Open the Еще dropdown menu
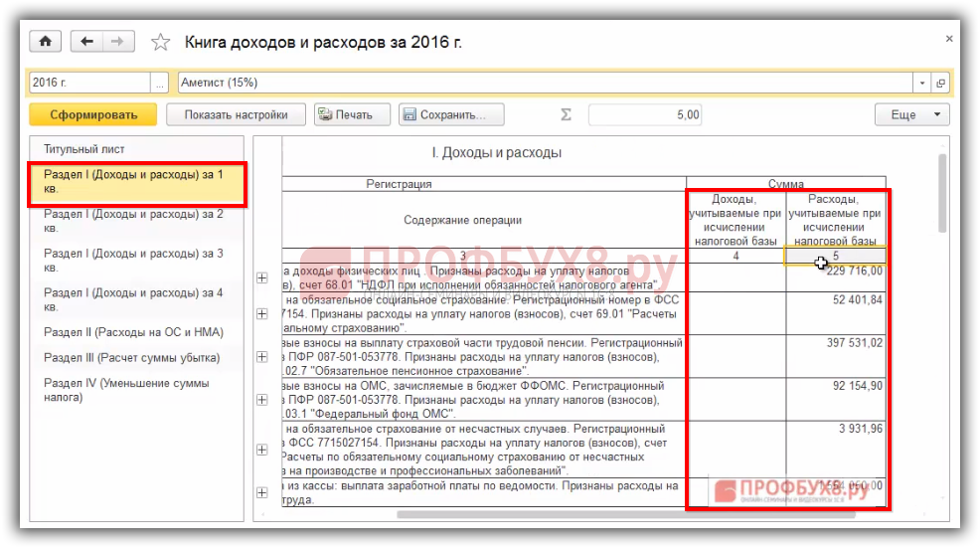 pos(911,114)
